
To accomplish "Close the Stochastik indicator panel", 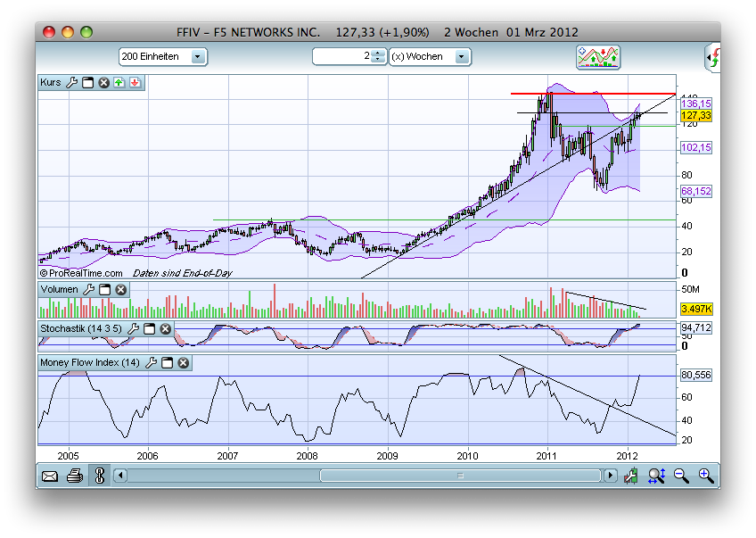I will pyautogui.click(x=166, y=329).
